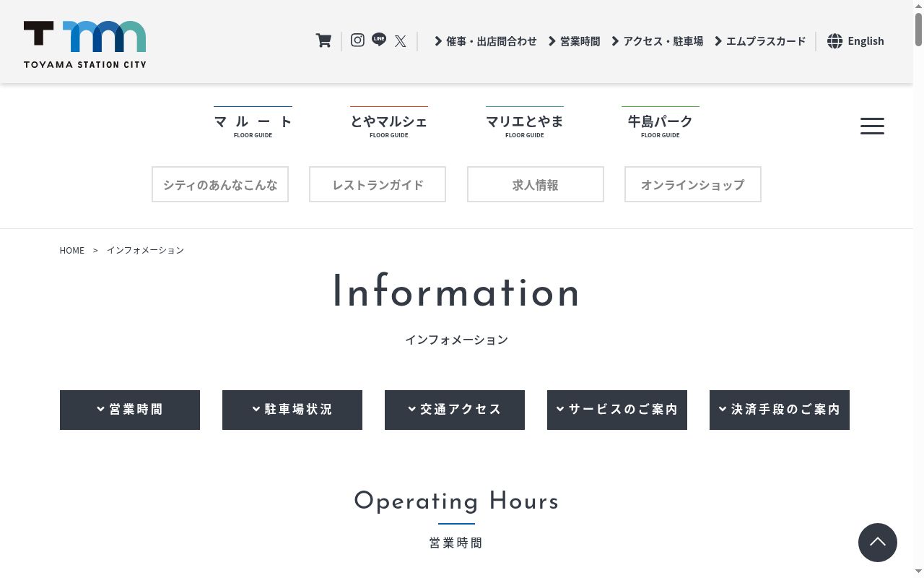924x578 pixels.
Task: Jump to 駐車場状況 section
Action: [292, 410]
